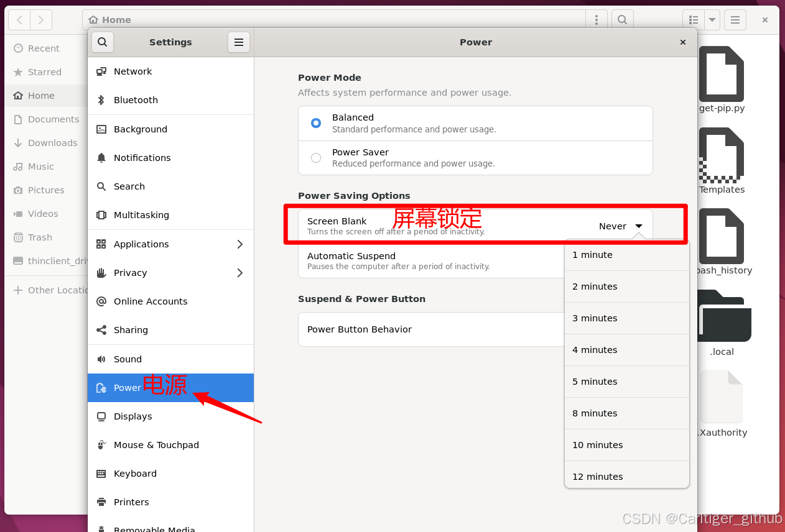Open Music in Files sidebar
The height and width of the screenshot is (532, 785).
pyautogui.click(x=46, y=167)
